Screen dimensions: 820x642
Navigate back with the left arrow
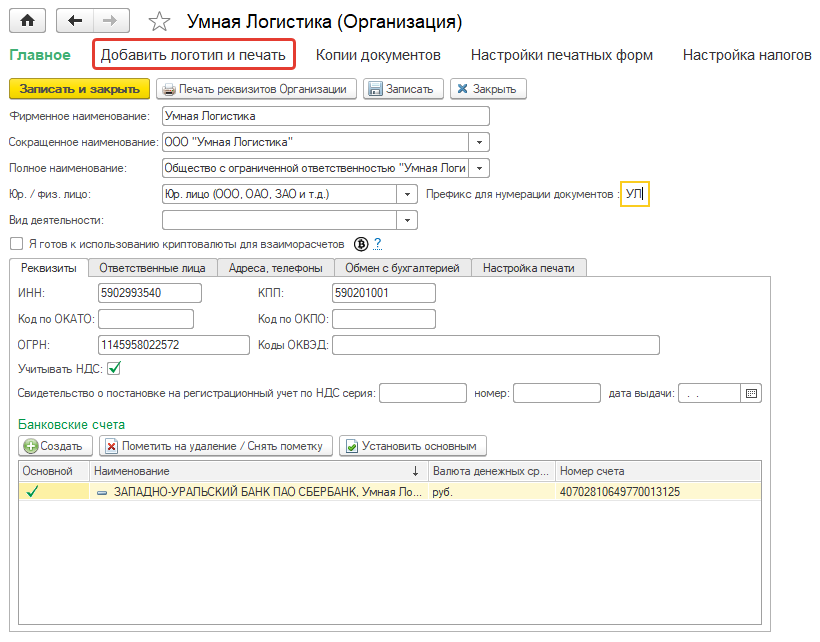click(x=75, y=21)
